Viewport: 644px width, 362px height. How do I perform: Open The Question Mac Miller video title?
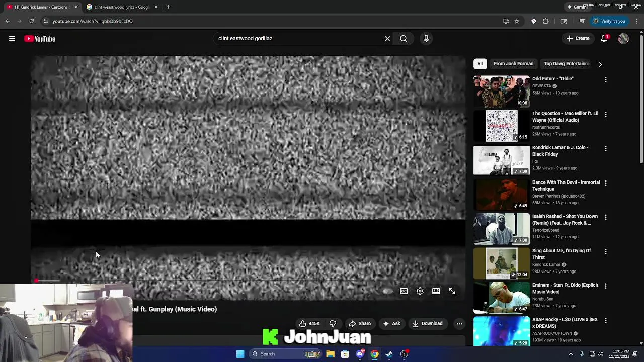click(565, 117)
